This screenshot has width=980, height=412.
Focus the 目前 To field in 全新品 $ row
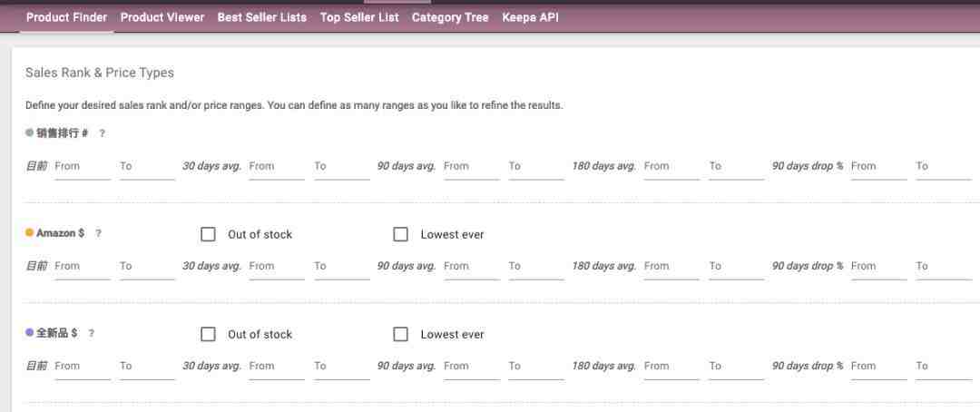tap(148, 367)
